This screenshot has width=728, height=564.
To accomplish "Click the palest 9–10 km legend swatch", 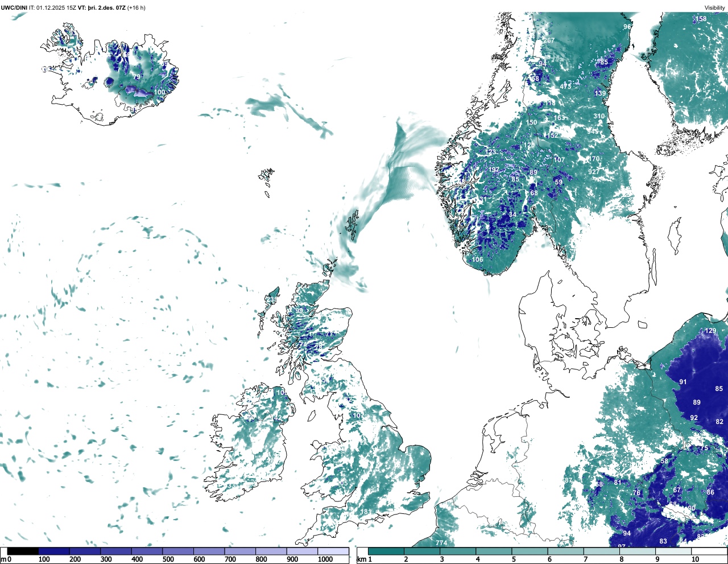I will (x=674, y=551).
